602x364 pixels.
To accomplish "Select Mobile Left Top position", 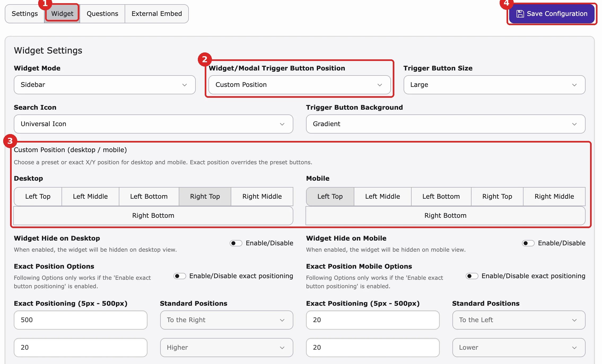I will (330, 197).
